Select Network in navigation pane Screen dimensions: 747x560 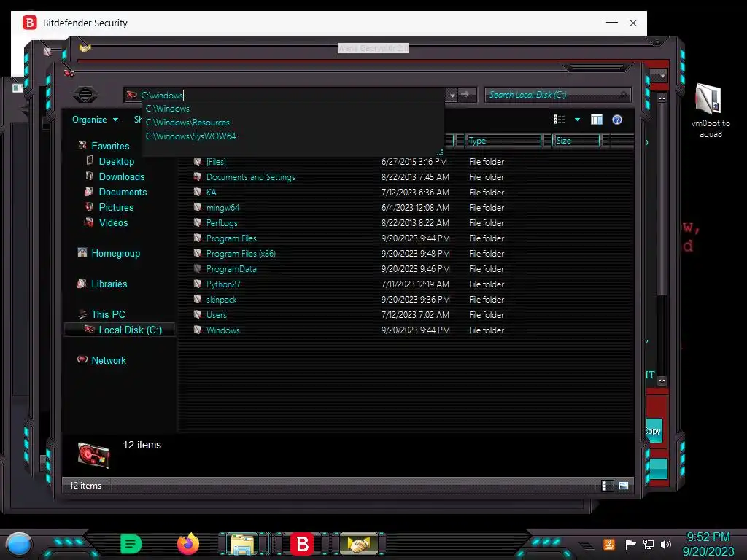(109, 360)
